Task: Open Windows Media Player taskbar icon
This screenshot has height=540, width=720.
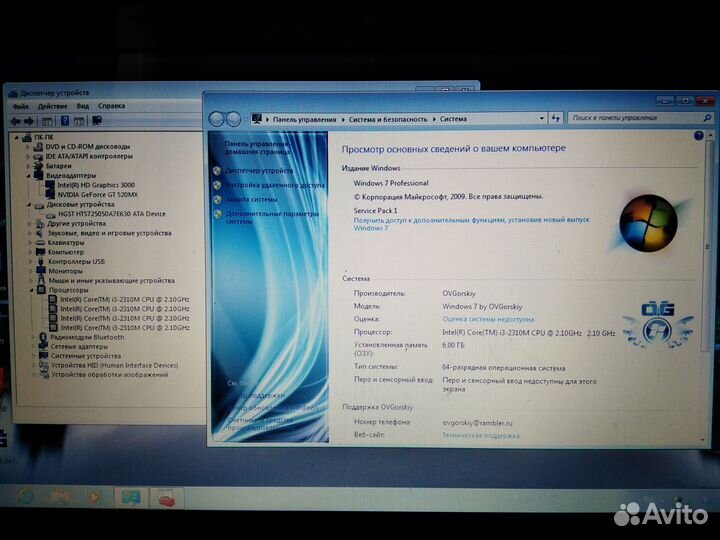Action: tap(94, 497)
